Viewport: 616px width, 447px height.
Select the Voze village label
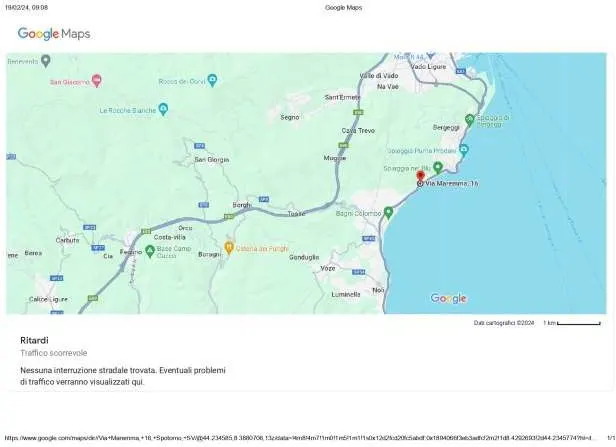(x=328, y=268)
